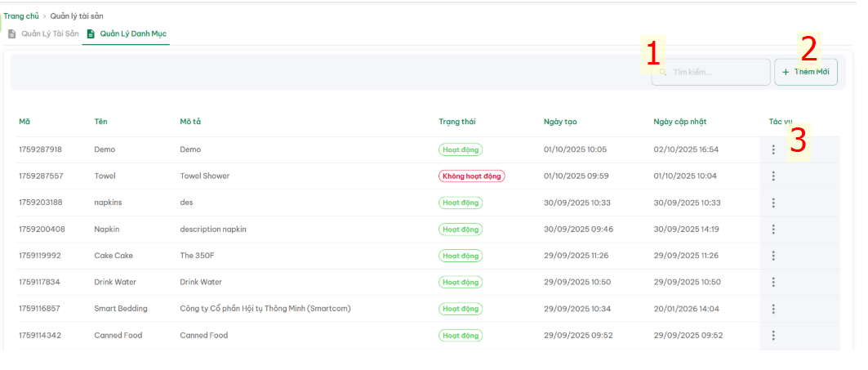The width and height of the screenshot is (868, 370).
Task: Click the Ngày tạo column header
Action: pyautogui.click(x=559, y=122)
